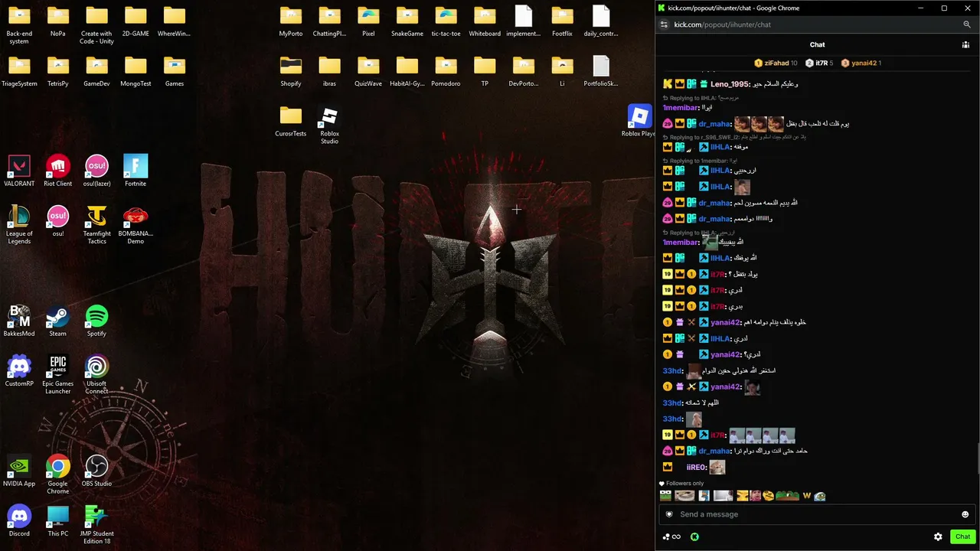Click the channel points infinity icon

[x=672, y=536]
